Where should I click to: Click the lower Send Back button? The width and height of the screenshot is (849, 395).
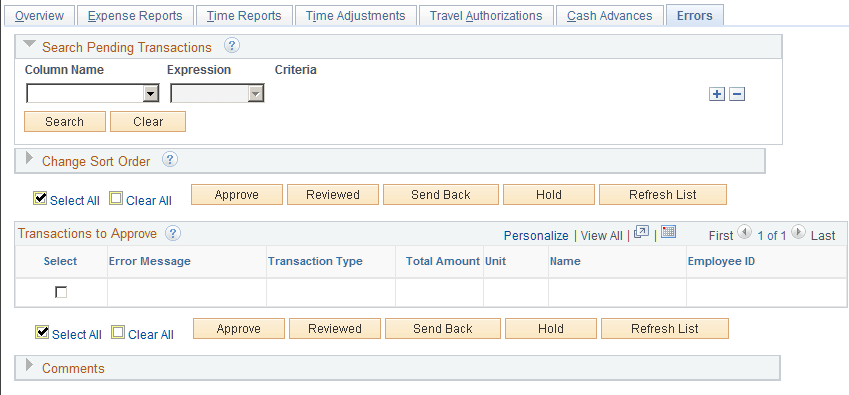pyautogui.click(x=443, y=328)
